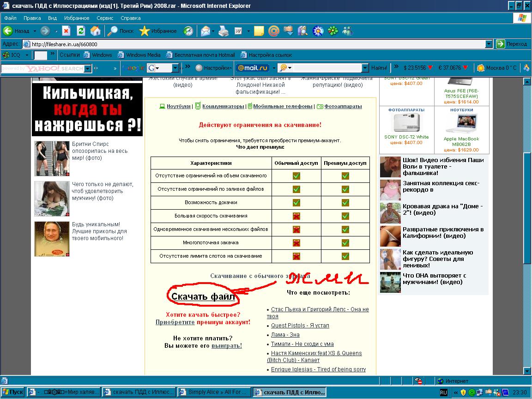The width and height of the screenshot is (532, 399).
Task: Click the Quest Pistols - Я устал link
Action: pyautogui.click(x=300, y=326)
